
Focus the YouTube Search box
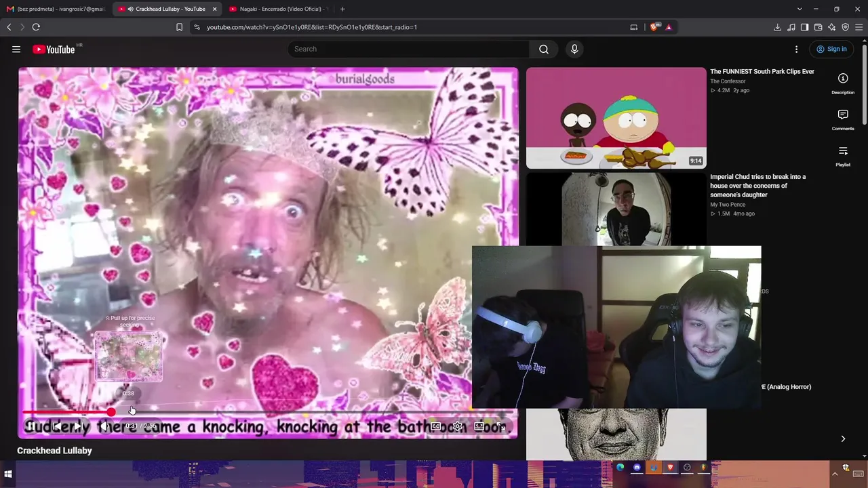pyautogui.click(x=409, y=49)
